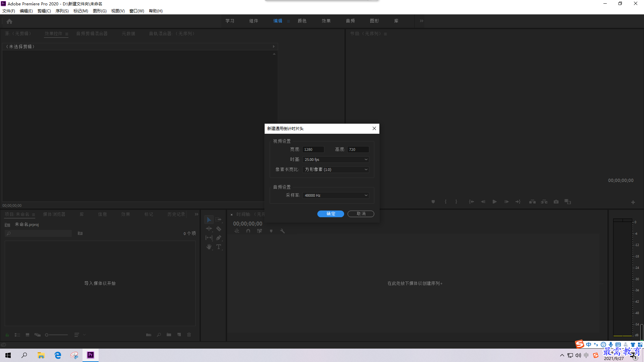Switch project panel to List View
Screen dimensions: 644x362
17,335
